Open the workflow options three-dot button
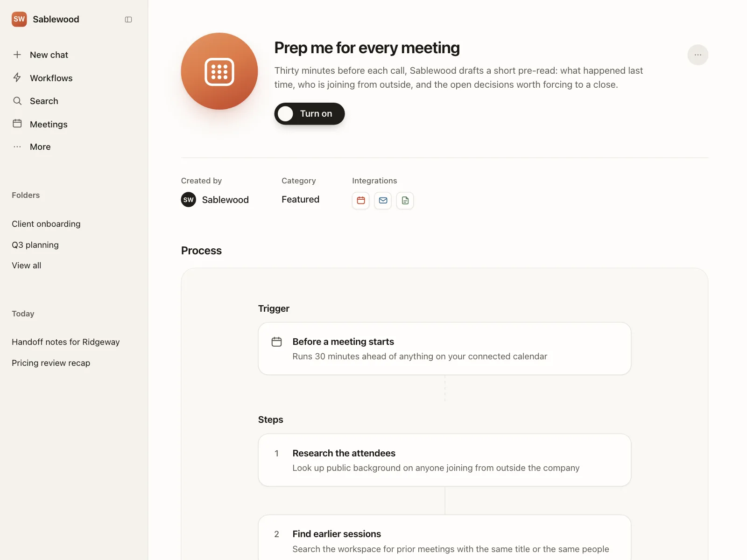This screenshot has width=747, height=560. [x=698, y=55]
